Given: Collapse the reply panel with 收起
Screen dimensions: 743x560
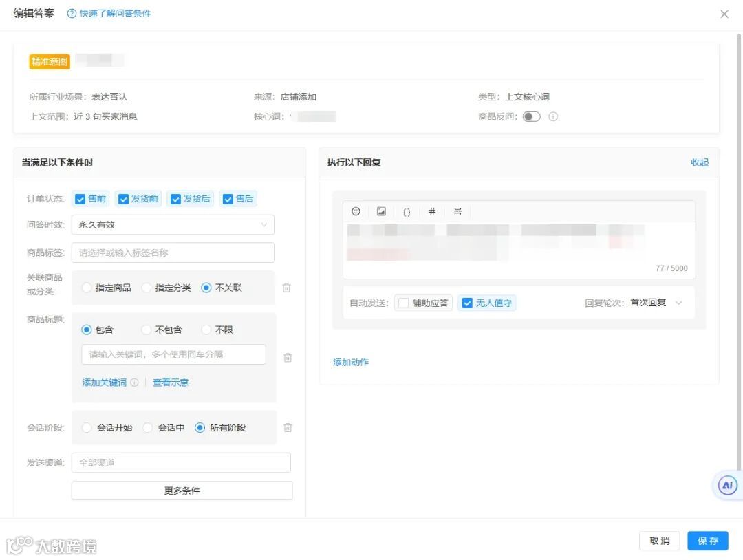Looking at the screenshot, I should tap(700, 162).
